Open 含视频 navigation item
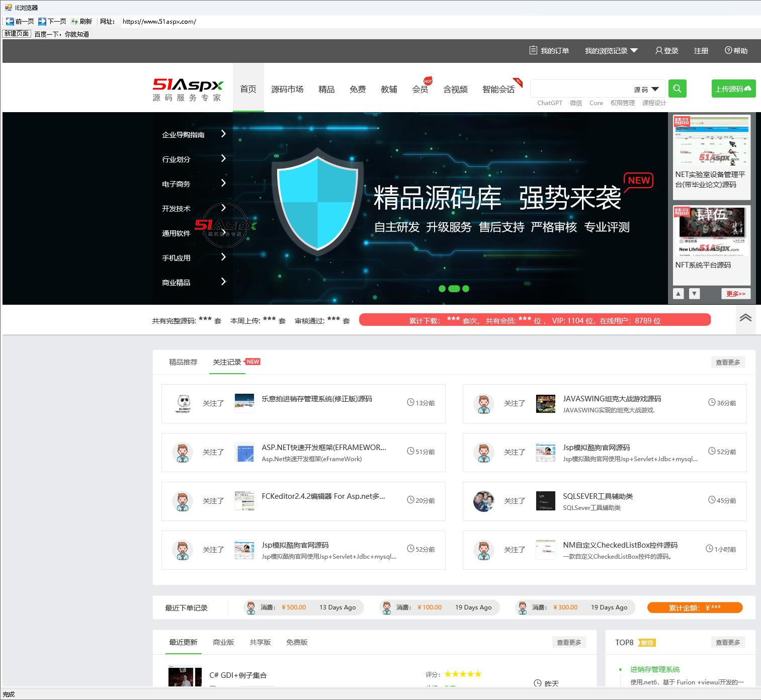 click(x=455, y=89)
